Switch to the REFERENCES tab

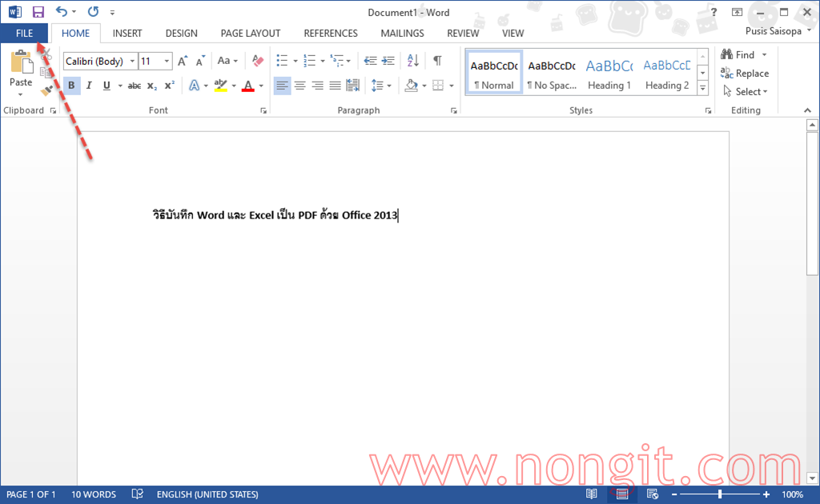pos(331,34)
